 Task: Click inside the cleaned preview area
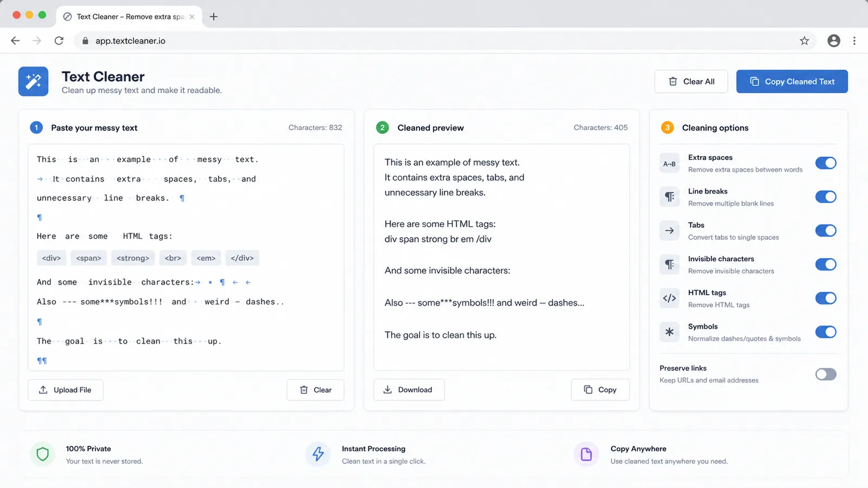click(x=501, y=258)
